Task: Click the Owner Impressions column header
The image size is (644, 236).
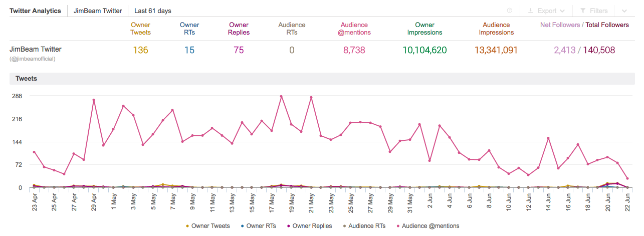Action: pos(424,29)
